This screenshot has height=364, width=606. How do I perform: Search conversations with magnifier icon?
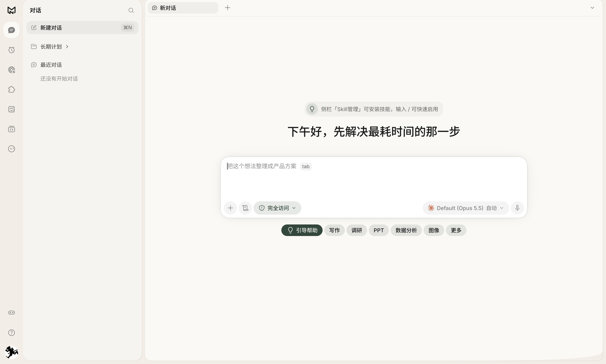[131, 11]
